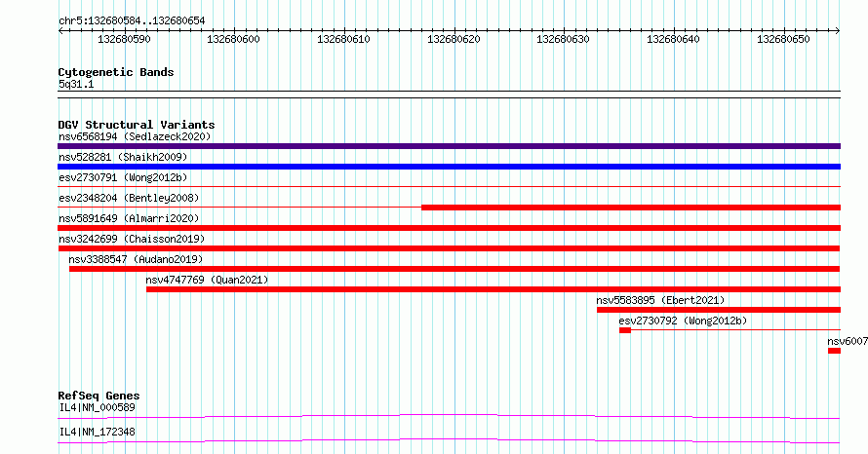Open variant esv2730792 (Wong2012b) label
Viewport: 868px width, 454px height.
tap(683, 321)
